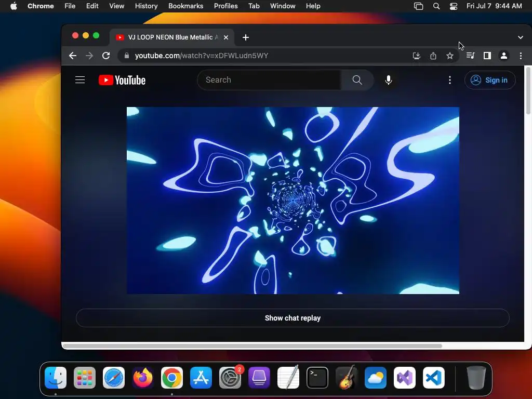532x399 pixels.
Task: Launch Visual Studio Code from Dock
Action: click(x=434, y=378)
